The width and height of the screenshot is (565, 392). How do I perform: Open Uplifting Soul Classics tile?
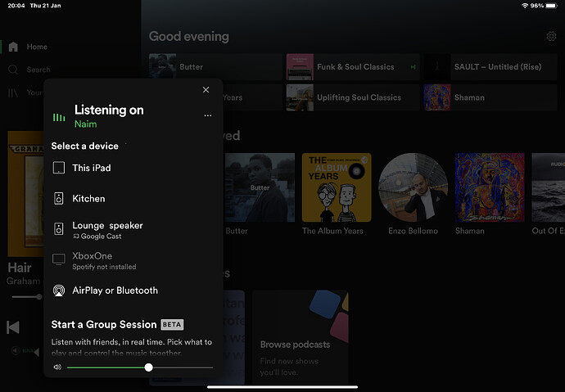(353, 97)
